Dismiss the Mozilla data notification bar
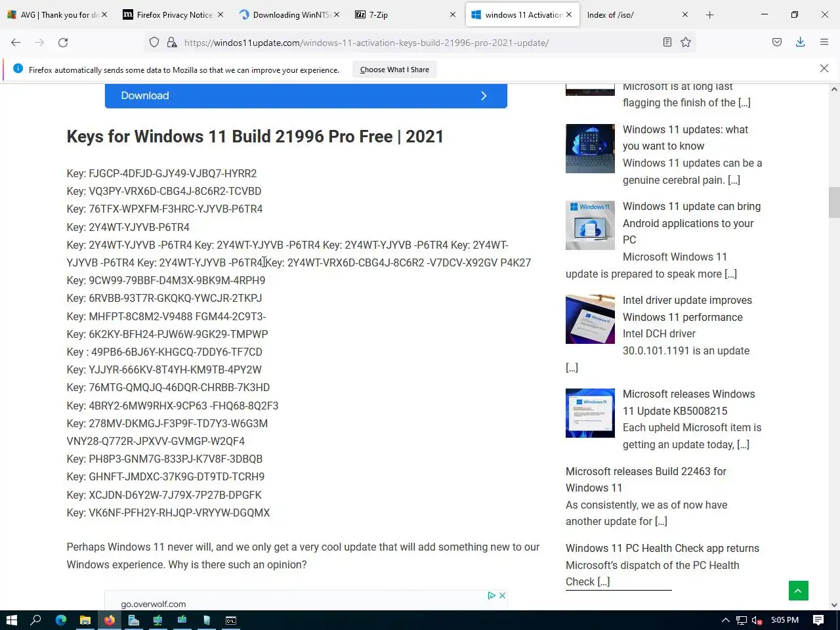The width and height of the screenshot is (840, 630). [x=824, y=68]
